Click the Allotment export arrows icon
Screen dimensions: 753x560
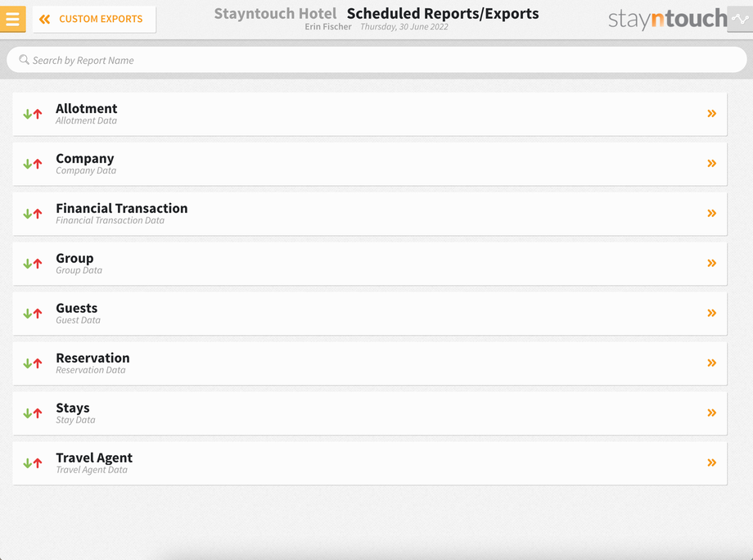pos(33,114)
